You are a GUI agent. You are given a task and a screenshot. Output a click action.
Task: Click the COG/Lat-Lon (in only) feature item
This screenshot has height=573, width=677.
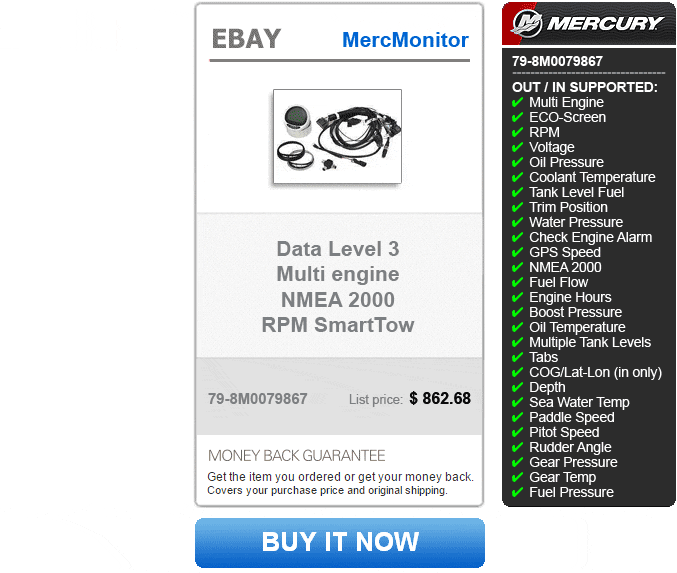[x=595, y=372]
